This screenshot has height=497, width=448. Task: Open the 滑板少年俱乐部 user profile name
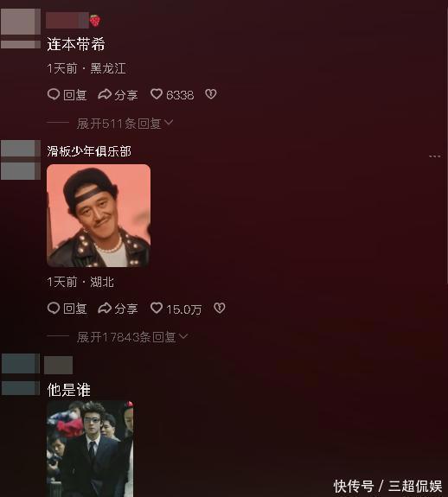point(89,151)
